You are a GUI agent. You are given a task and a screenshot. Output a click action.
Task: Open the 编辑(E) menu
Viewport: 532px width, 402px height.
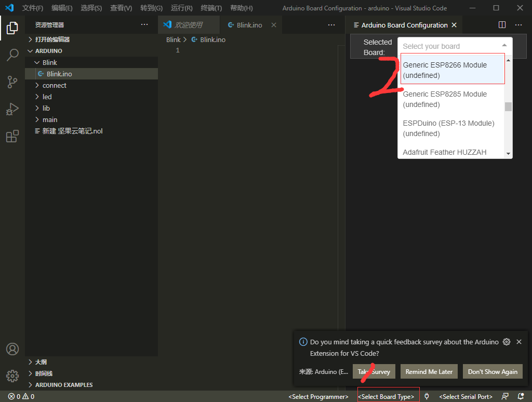pos(62,8)
